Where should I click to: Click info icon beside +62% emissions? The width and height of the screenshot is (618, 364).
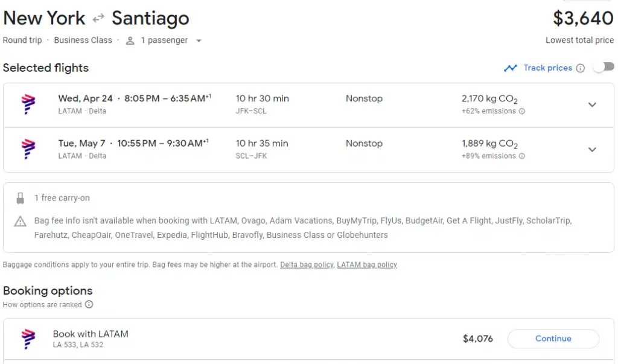click(522, 111)
